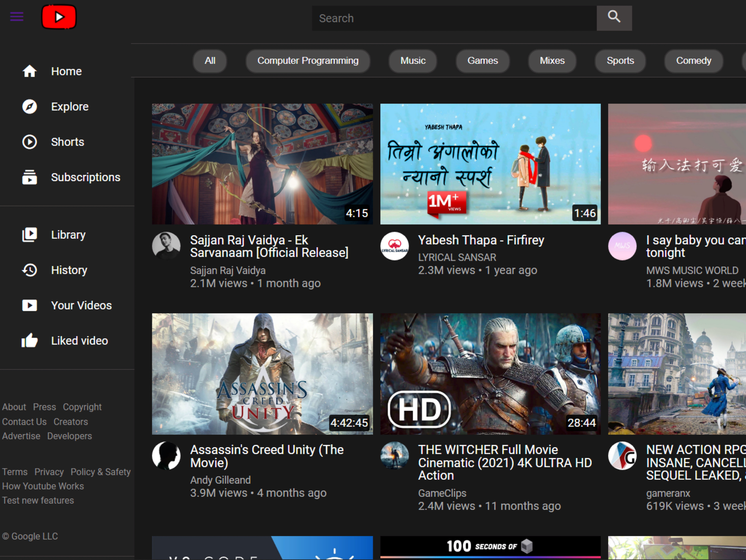Click the Explore compass icon
746x560 pixels.
[x=29, y=106]
